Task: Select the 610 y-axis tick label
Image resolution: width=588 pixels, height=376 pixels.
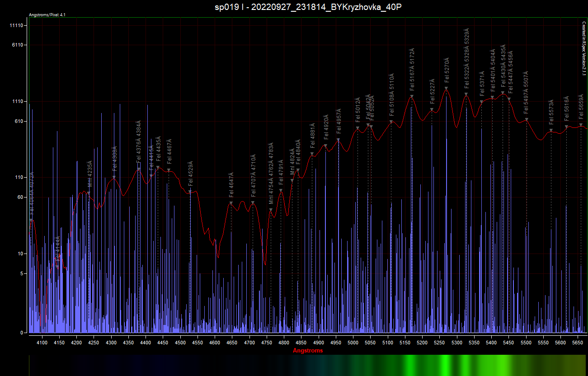Action: [x=19, y=122]
